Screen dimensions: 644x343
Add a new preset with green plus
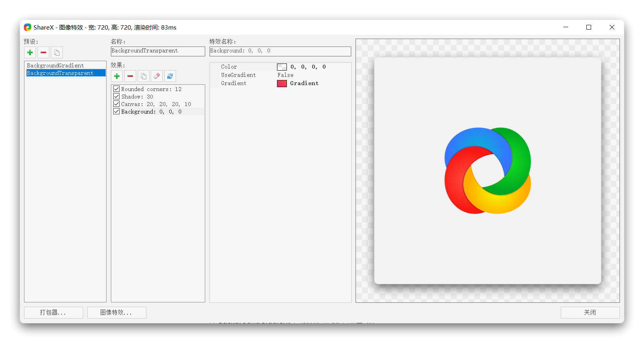click(30, 52)
